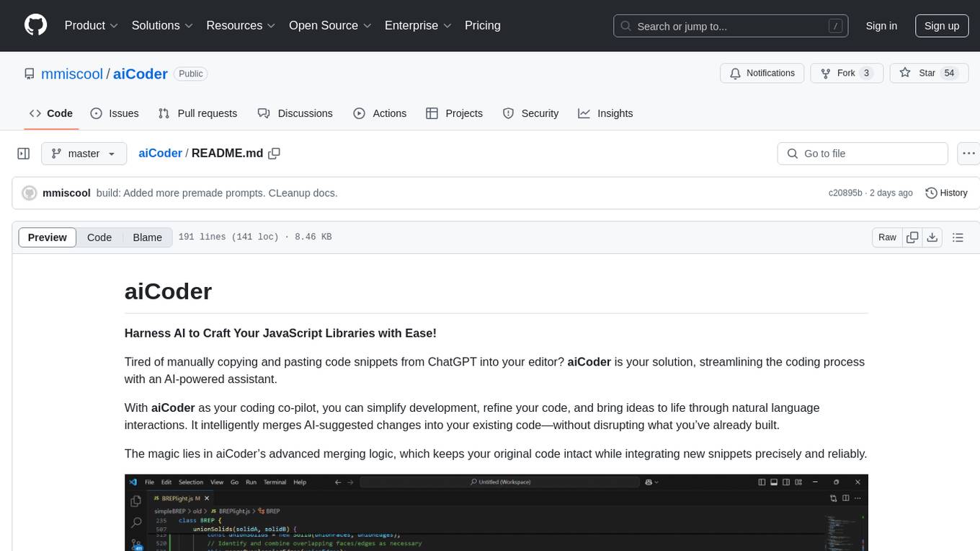Click the Sign up button

pos(941,25)
